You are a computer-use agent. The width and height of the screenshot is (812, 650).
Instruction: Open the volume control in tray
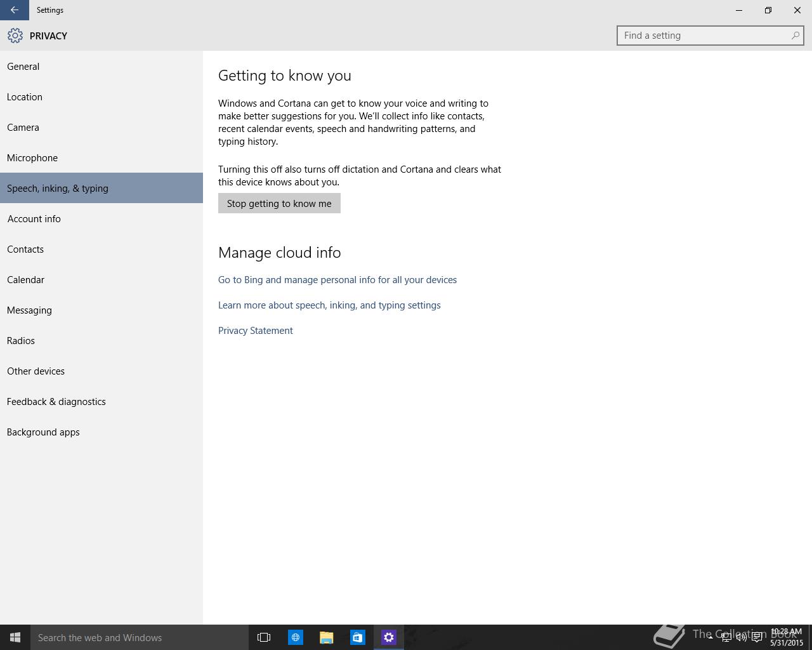[x=741, y=637]
